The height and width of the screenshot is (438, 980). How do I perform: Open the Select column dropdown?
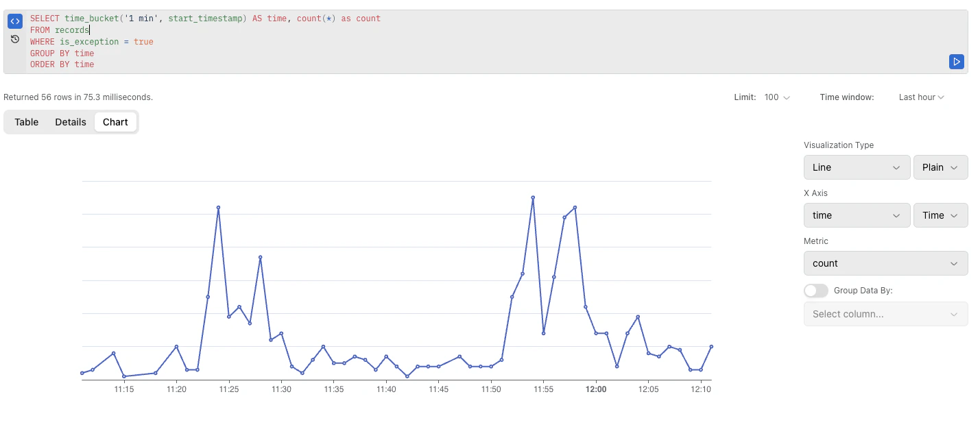(x=885, y=314)
